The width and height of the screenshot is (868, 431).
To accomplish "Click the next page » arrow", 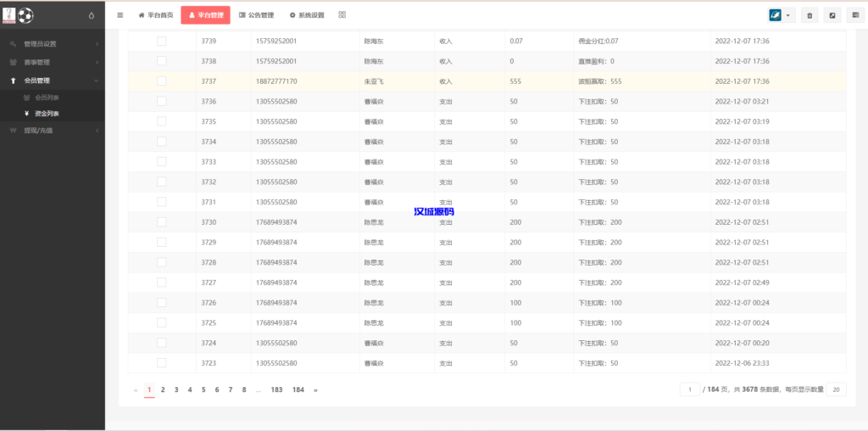I will click(315, 390).
